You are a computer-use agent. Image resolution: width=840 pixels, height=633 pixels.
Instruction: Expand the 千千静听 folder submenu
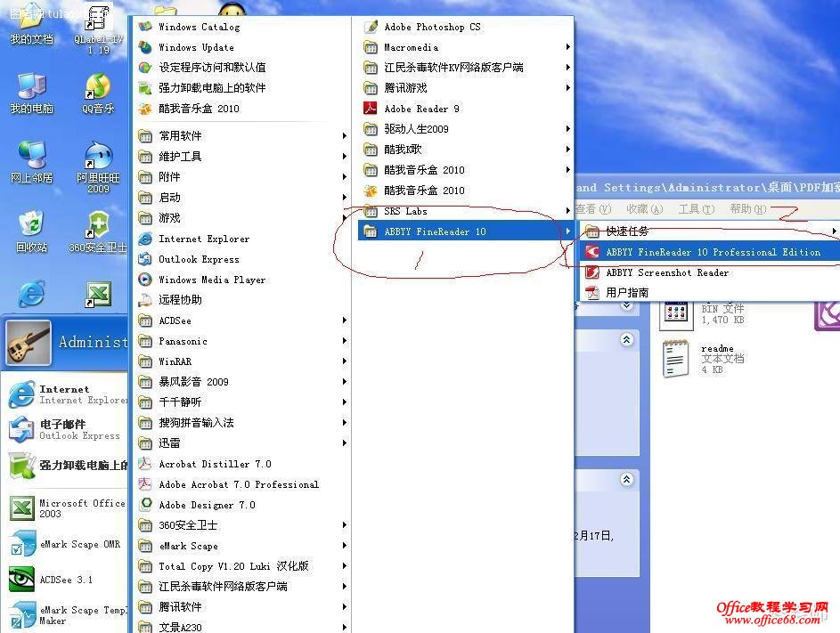[x=241, y=402]
